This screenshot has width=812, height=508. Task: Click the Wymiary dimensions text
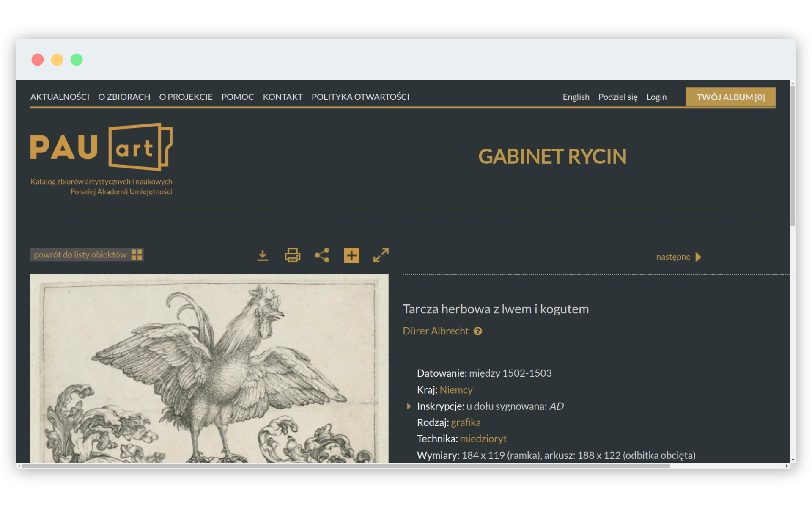(x=556, y=456)
